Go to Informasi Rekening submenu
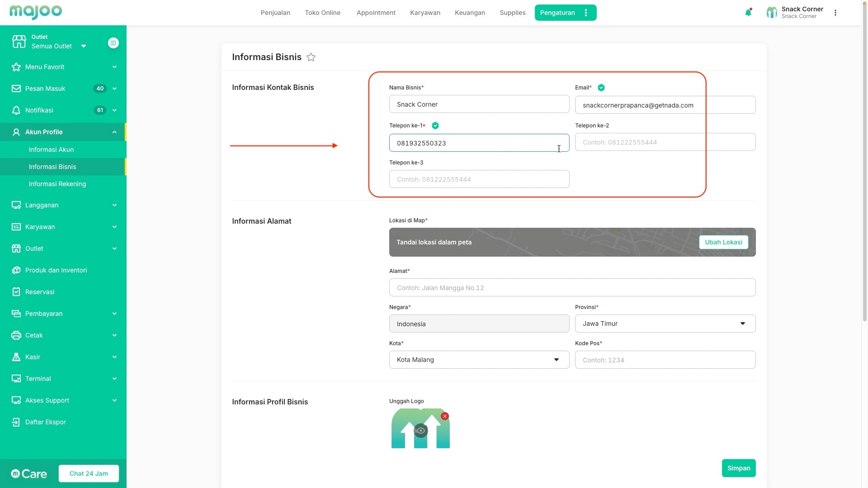 tap(57, 184)
